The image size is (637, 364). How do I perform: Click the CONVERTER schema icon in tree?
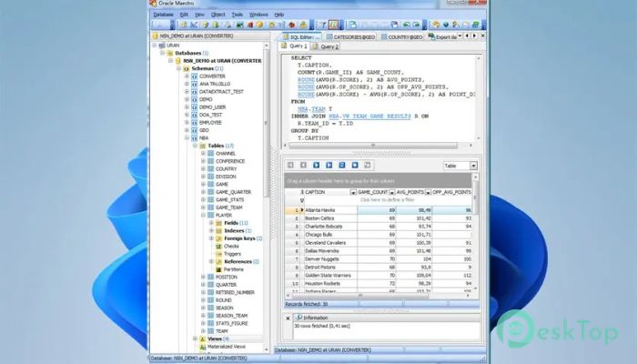194,76
